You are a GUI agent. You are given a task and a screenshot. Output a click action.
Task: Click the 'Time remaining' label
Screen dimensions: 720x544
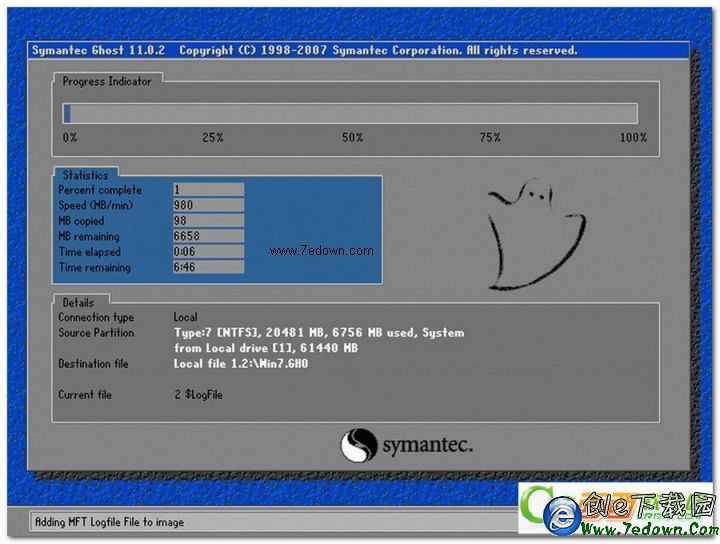(95, 267)
